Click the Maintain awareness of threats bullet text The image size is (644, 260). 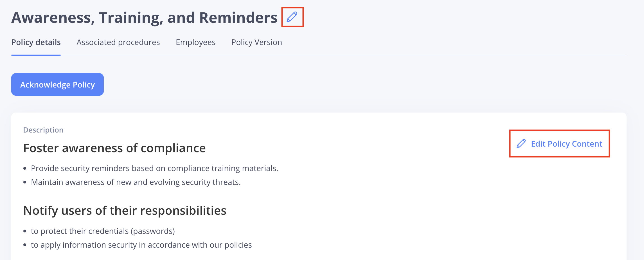tap(136, 182)
